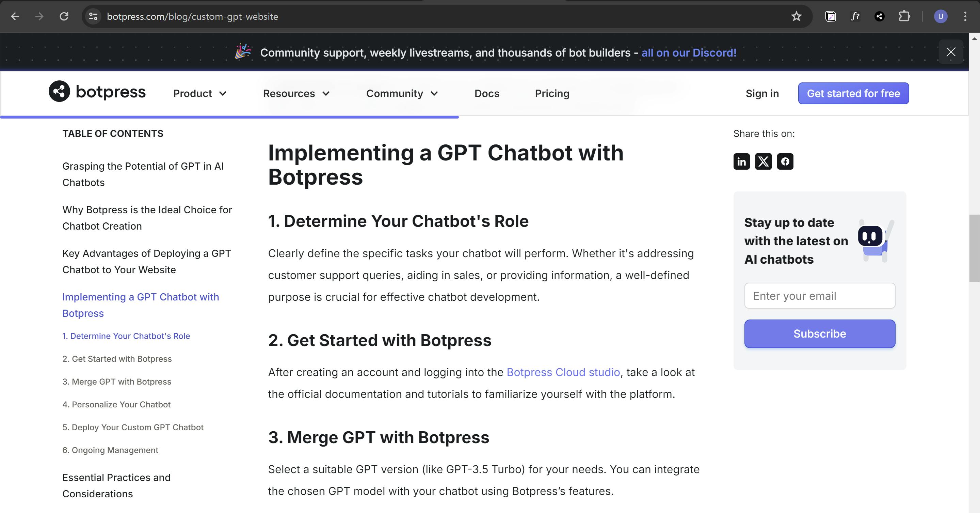The width and height of the screenshot is (980, 513).
Task: Bookmark this page with star icon
Action: point(796,16)
